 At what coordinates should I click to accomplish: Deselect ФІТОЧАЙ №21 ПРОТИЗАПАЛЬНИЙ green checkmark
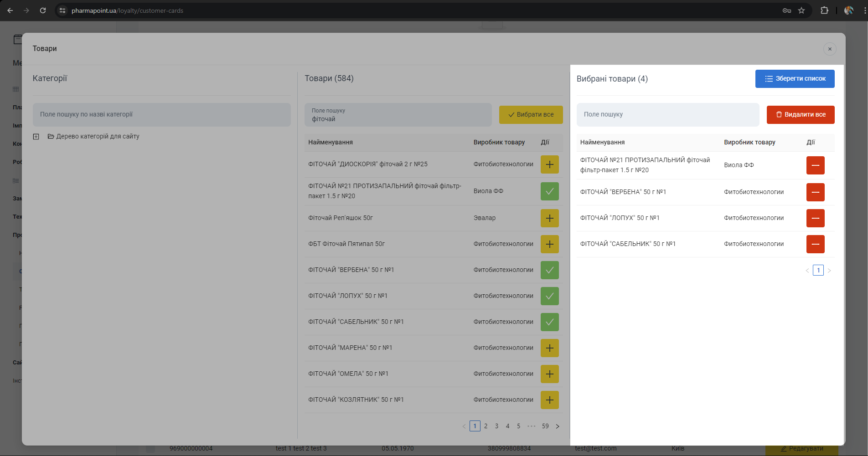pos(549,191)
